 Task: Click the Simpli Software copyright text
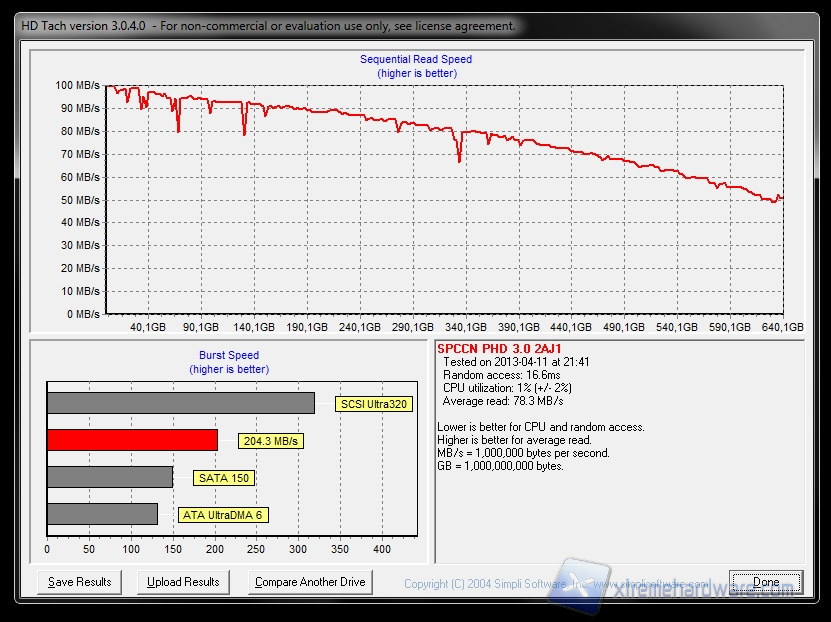(484, 584)
